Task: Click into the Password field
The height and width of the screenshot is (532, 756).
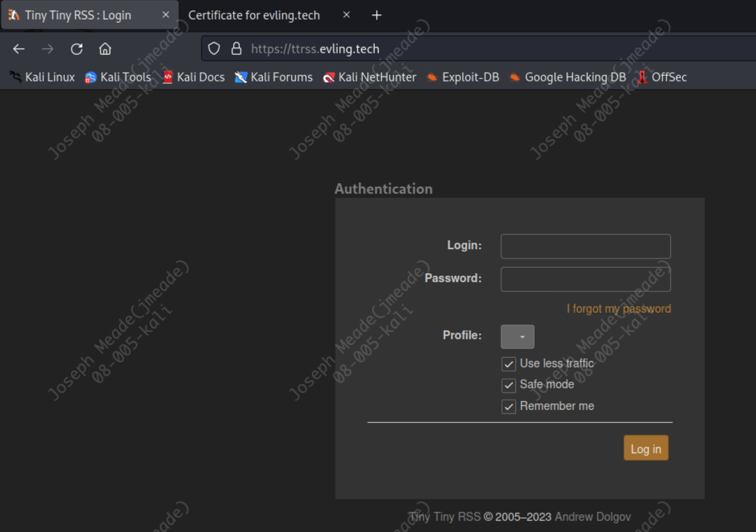Action: 586,279
